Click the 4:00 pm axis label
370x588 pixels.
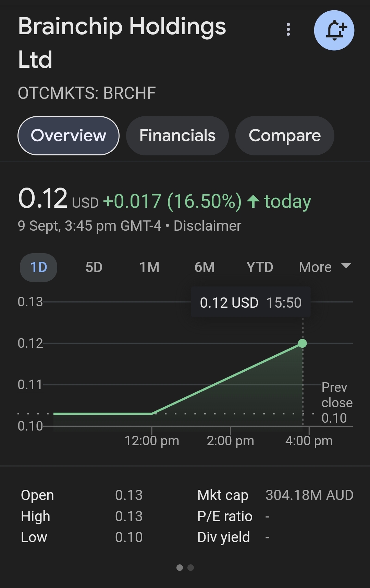(309, 441)
